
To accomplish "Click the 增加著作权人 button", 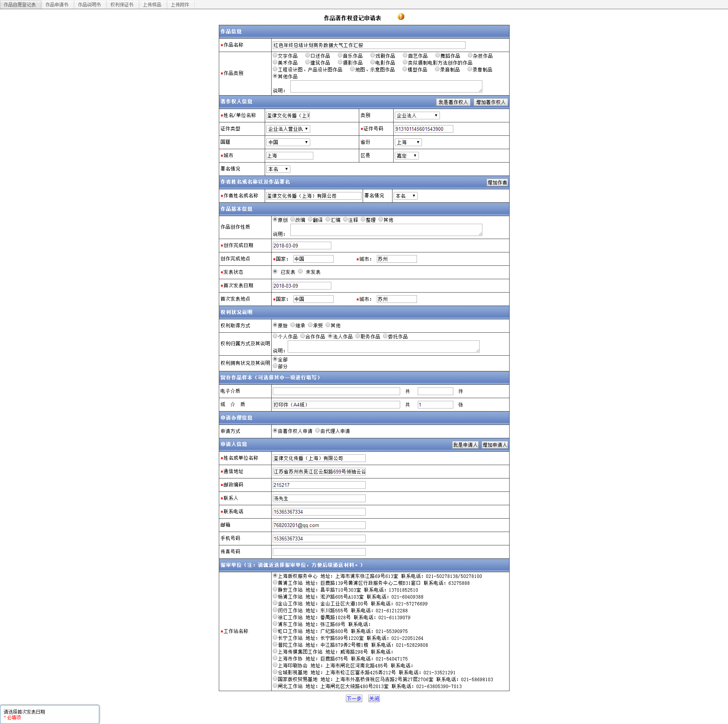I will click(491, 102).
